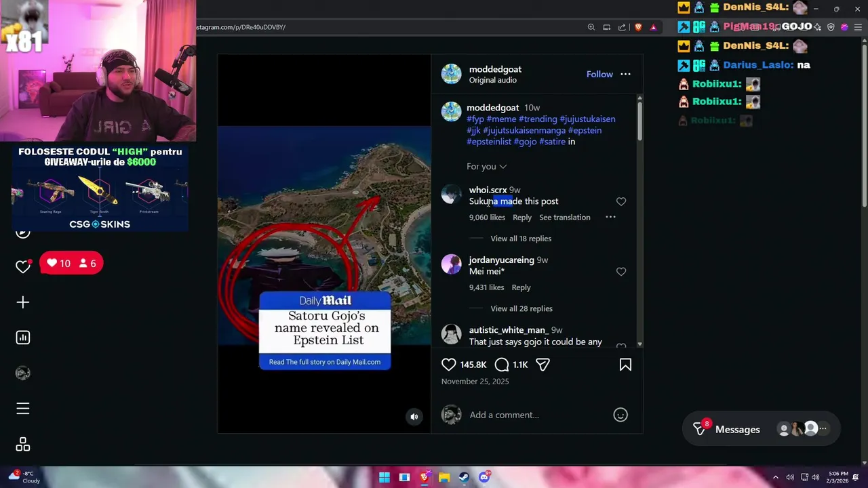Open autistic_white_man_ commenter profile
The width and height of the screenshot is (868, 488).
click(x=509, y=330)
